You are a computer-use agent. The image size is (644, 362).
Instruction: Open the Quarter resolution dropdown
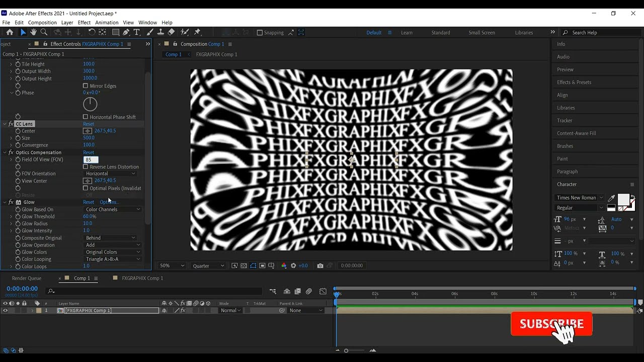point(209,265)
